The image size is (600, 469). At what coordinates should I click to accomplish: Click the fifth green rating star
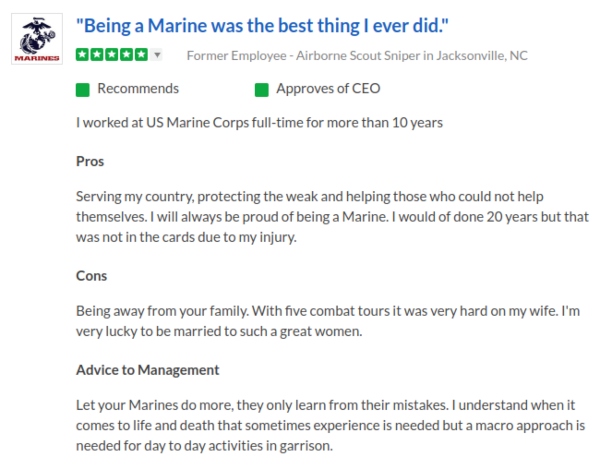(x=140, y=55)
